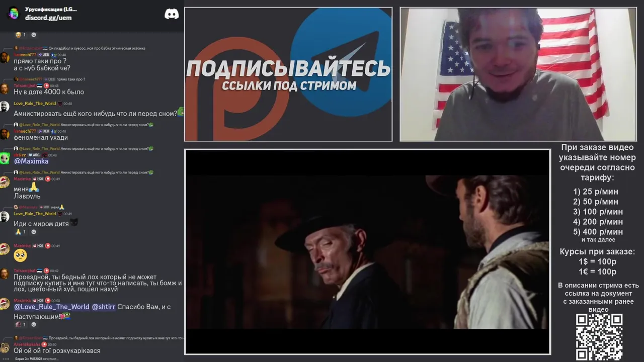Click the "1$ = 100р" exchange rate text

click(597, 261)
